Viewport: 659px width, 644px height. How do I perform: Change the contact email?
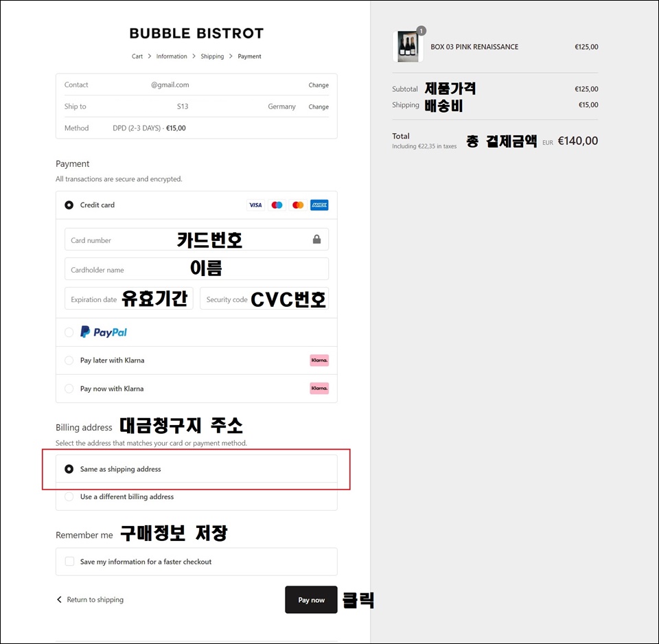coord(319,85)
